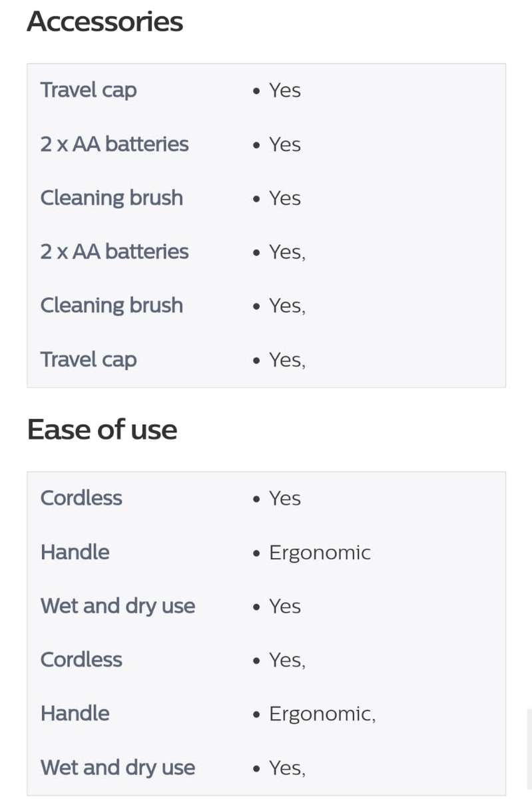532x799 pixels.
Task: Click the first 2 x AA batteries label
Action: tap(115, 144)
